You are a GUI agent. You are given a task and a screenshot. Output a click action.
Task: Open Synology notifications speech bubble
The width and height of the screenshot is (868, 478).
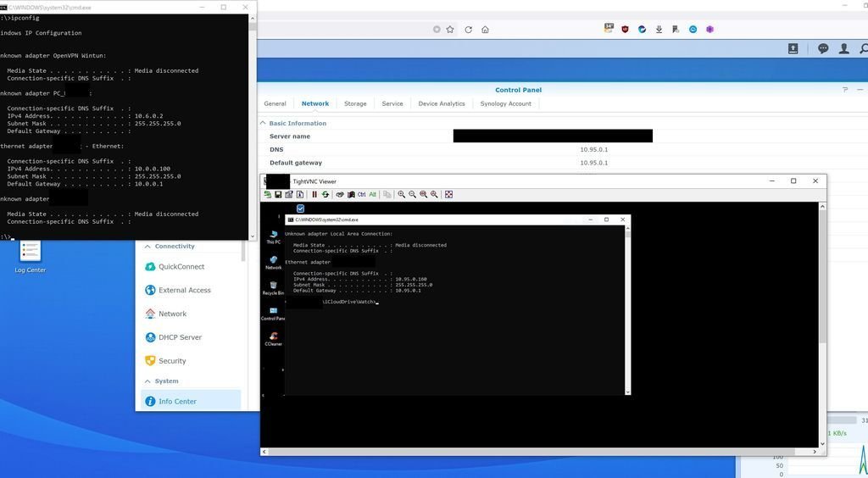(x=822, y=48)
